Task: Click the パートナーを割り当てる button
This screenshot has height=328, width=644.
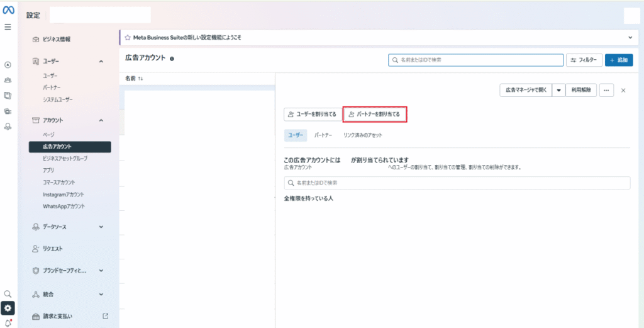Action: (x=375, y=115)
